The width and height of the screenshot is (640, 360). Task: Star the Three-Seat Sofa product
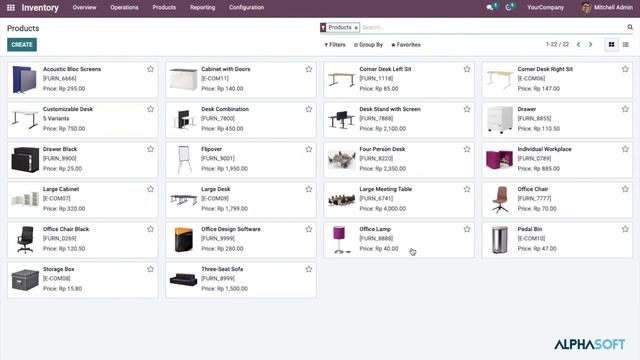309,269
